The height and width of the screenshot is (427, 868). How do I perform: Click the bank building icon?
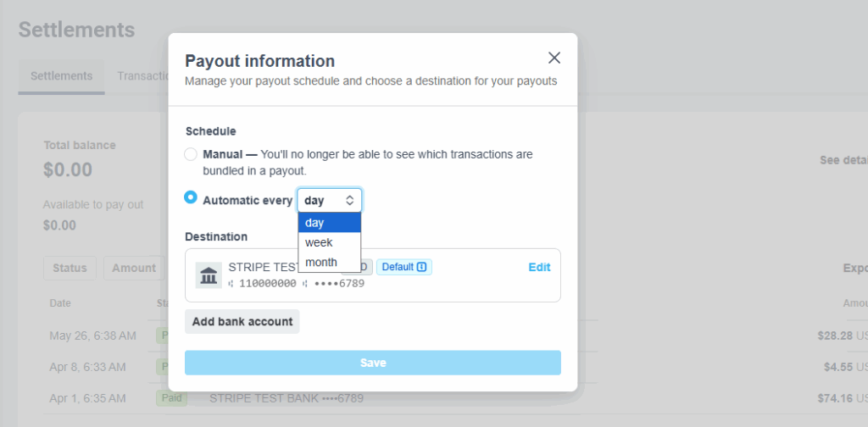pos(209,275)
